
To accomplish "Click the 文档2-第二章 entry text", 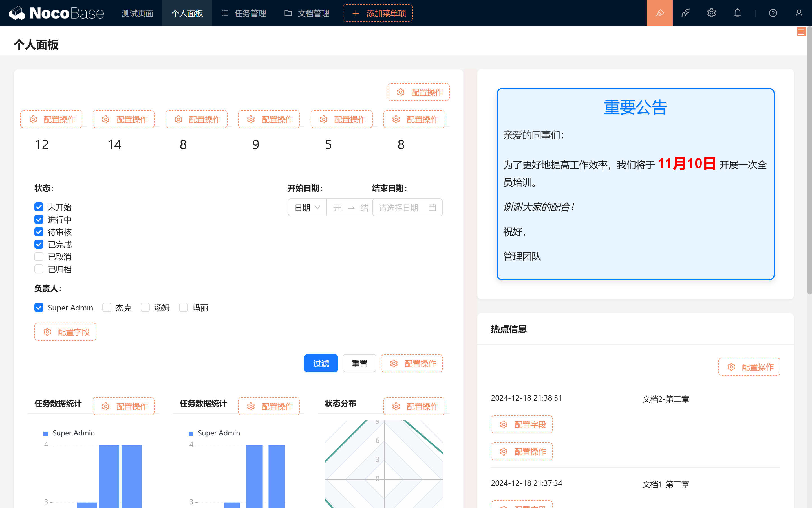I will pos(666,399).
